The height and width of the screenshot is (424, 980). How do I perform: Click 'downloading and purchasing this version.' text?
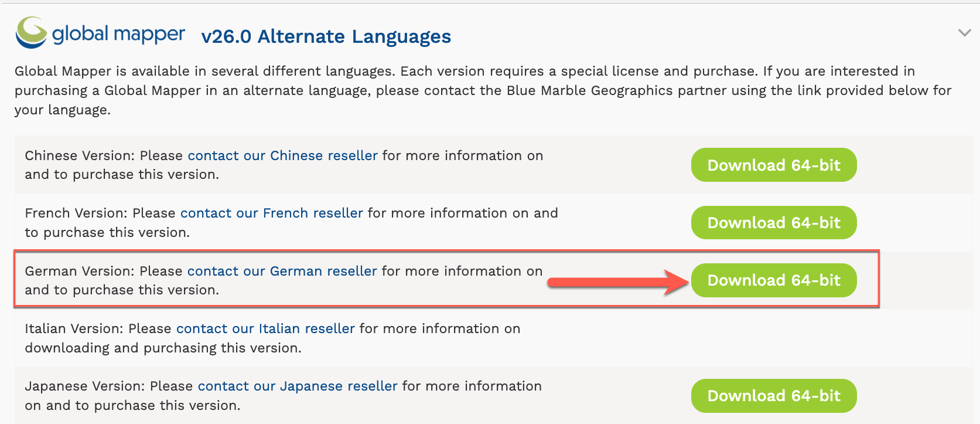[x=163, y=348]
